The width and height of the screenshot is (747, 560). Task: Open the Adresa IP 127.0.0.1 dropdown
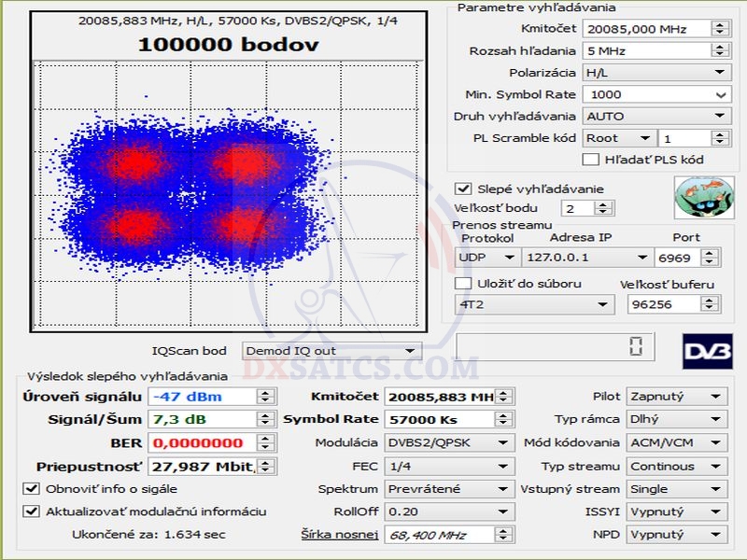tap(589, 258)
